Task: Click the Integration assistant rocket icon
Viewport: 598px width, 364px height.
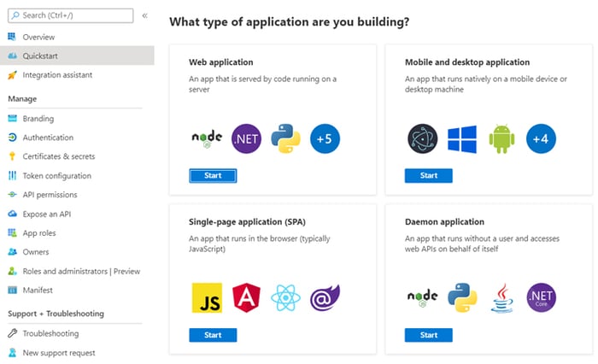Action: [x=12, y=75]
